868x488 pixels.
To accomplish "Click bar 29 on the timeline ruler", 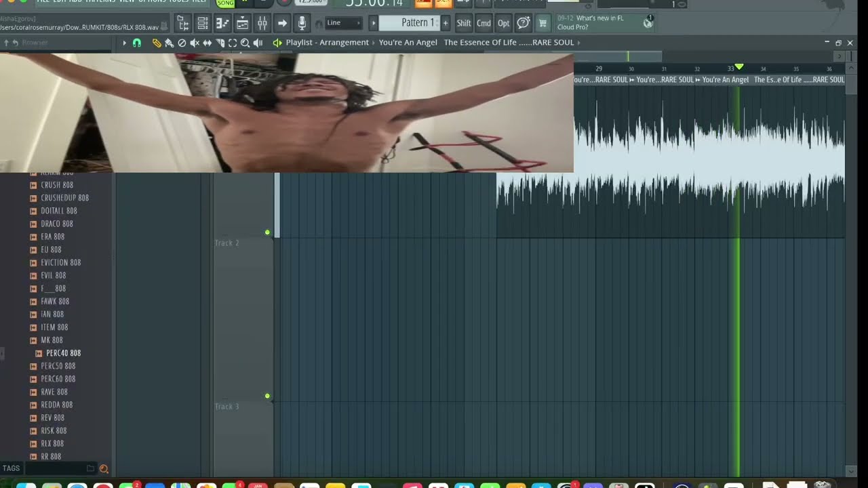I will tap(599, 68).
